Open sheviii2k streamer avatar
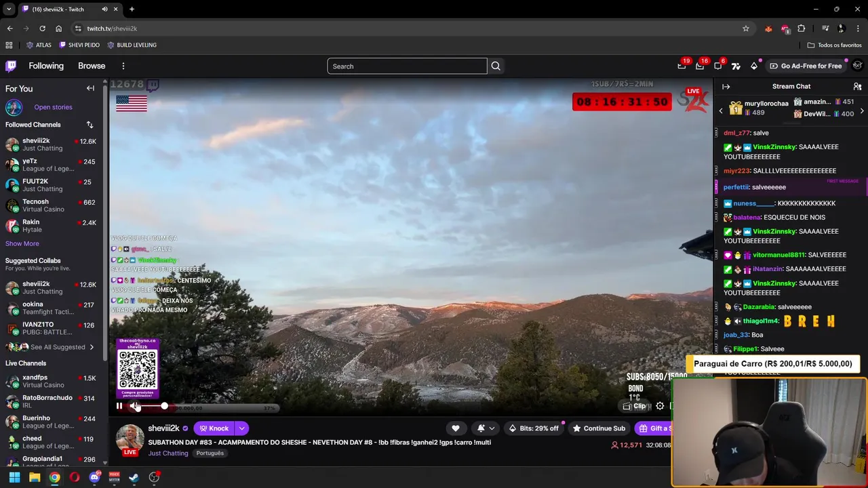Screen dimensions: 868x488 tap(130, 439)
